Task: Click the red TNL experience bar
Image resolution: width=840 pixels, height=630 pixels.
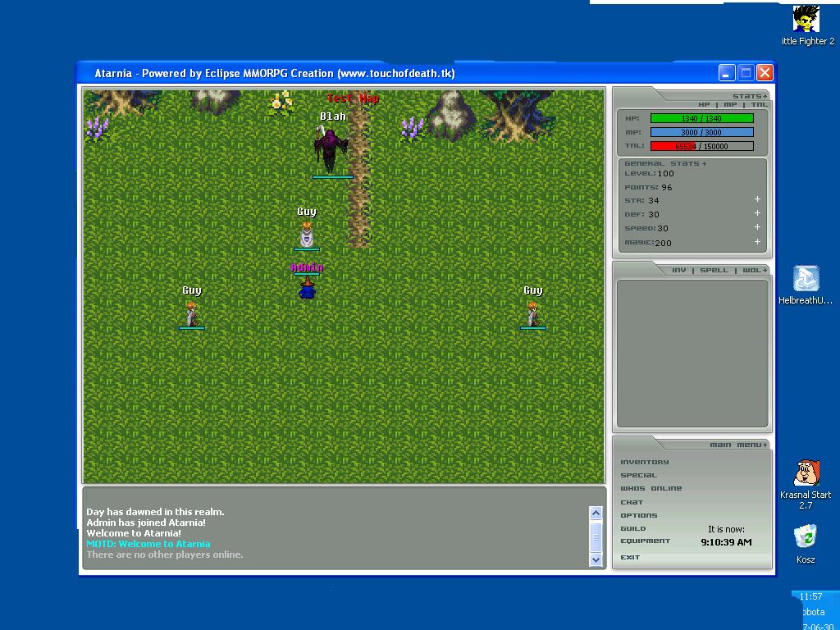Action: [701, 146]
